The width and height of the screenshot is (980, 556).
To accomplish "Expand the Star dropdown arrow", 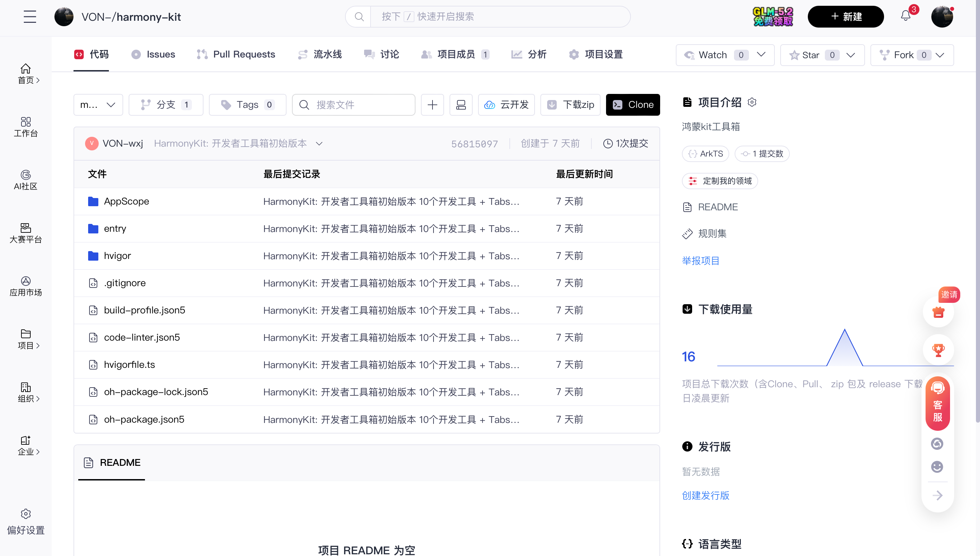I will point(851,55).
